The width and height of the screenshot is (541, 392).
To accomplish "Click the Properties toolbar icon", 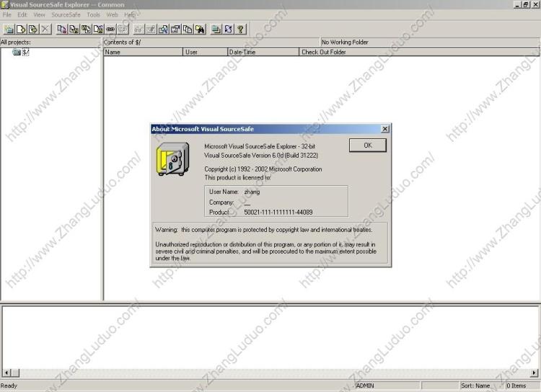I will click(x=175, y=29).
